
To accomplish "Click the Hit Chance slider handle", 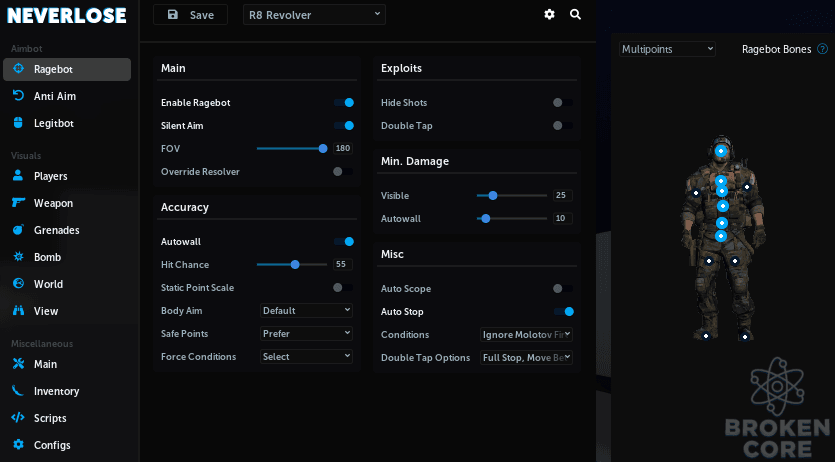I will pyautogui.click(x=295, y=265).
